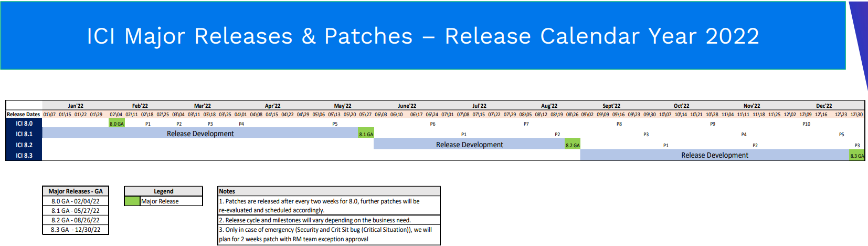Click the ICI 8.3 row header
Screen dimensions: 868x246
click(x=24, y=156)
